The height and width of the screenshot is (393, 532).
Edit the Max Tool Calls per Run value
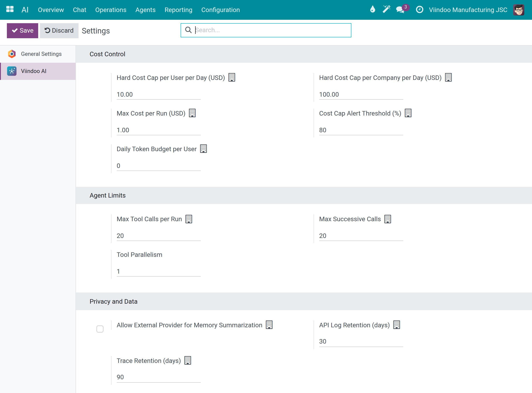tap(159, 236)
